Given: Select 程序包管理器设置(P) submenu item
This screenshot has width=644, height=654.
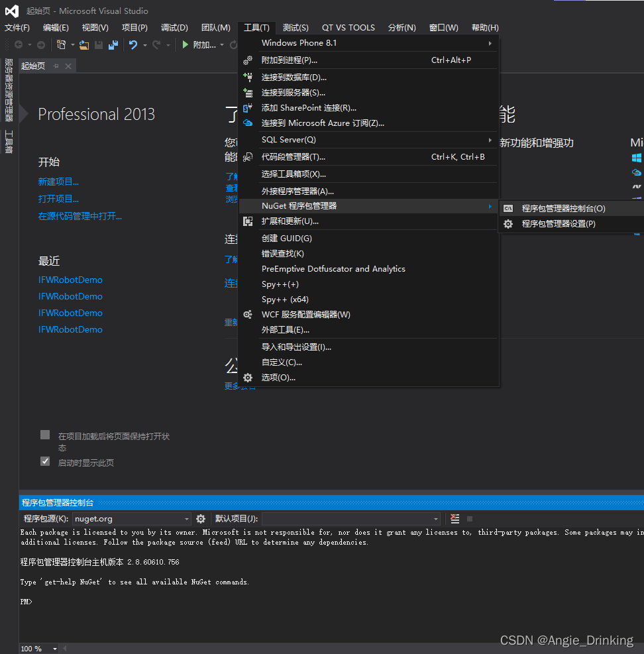Looking at the screenshot, I should (x=571, y=224).
